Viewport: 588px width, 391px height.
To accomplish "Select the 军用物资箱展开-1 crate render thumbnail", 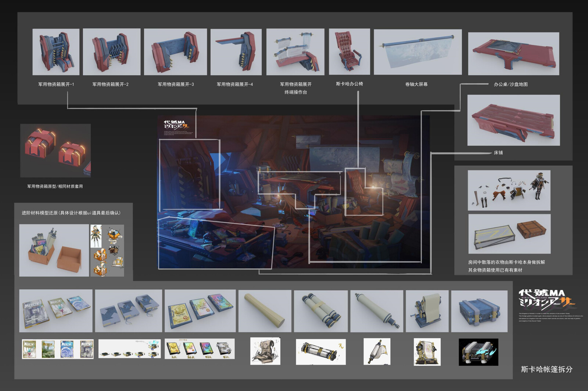I will [x=56, y=52].
